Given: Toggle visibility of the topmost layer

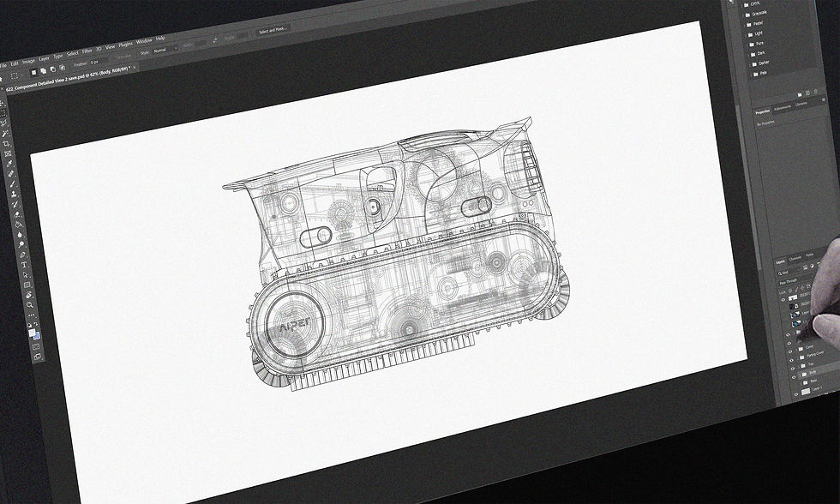Looking at the screenshot, I should [x=783, y=300].
